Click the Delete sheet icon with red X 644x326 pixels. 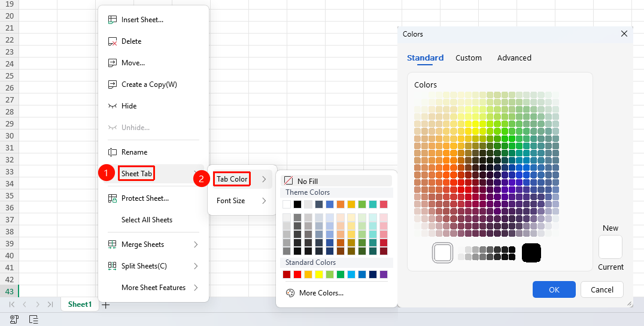coord(112,41)
